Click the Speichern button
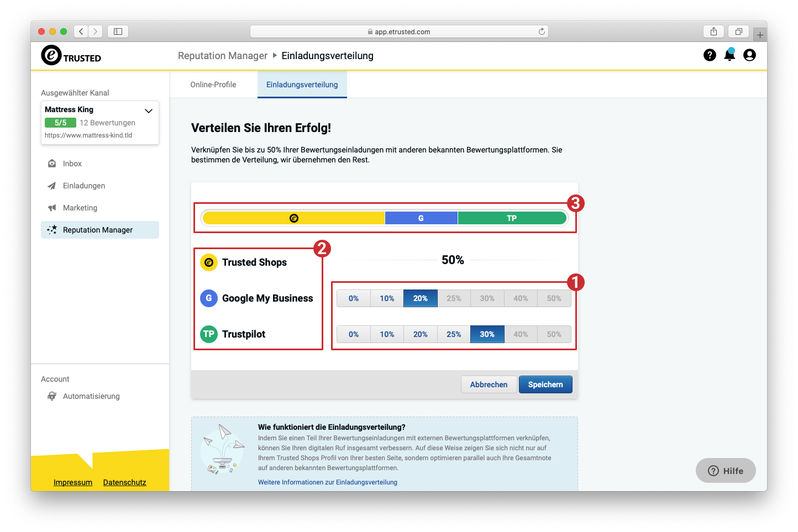Screen dimensions: 798x532 click(x=545, y=384)
